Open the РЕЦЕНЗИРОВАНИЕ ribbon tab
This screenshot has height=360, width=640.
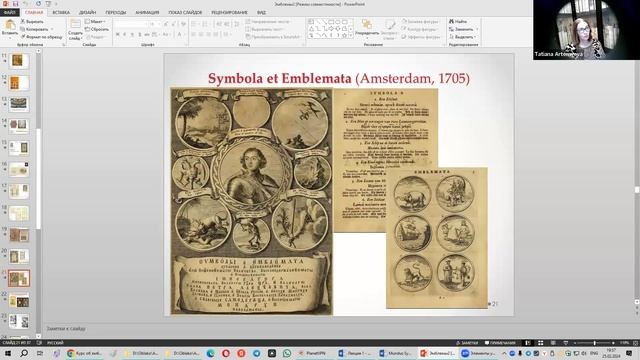point(229,12)
